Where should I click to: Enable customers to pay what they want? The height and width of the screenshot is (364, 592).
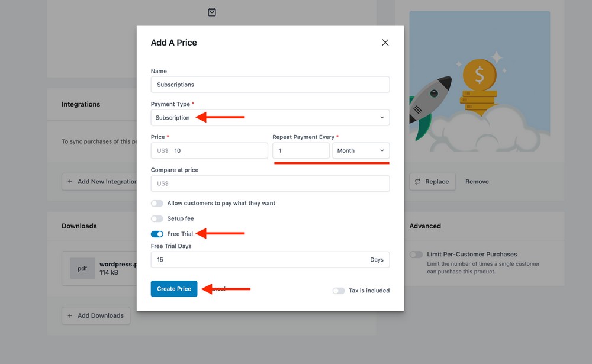point(157,203)
